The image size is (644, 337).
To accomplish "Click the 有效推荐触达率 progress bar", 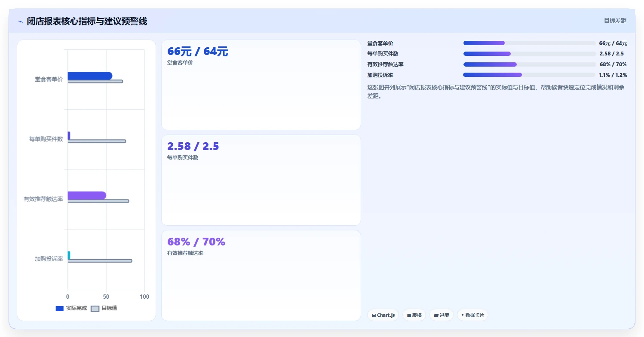I will tap(529, 64).
